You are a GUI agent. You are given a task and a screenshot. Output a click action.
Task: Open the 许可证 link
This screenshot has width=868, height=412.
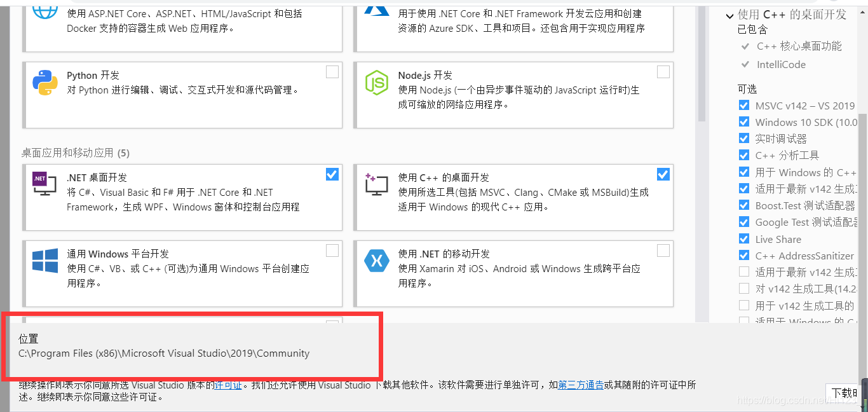click(227, 385)
